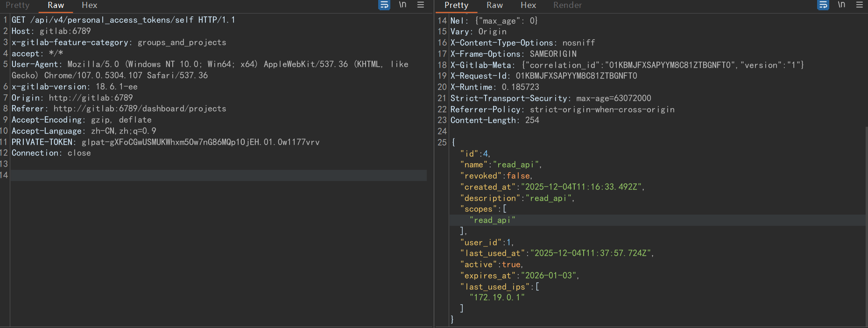
Task: Click the "name":"read_api" JSON field
Action: (x=501, y=165)
